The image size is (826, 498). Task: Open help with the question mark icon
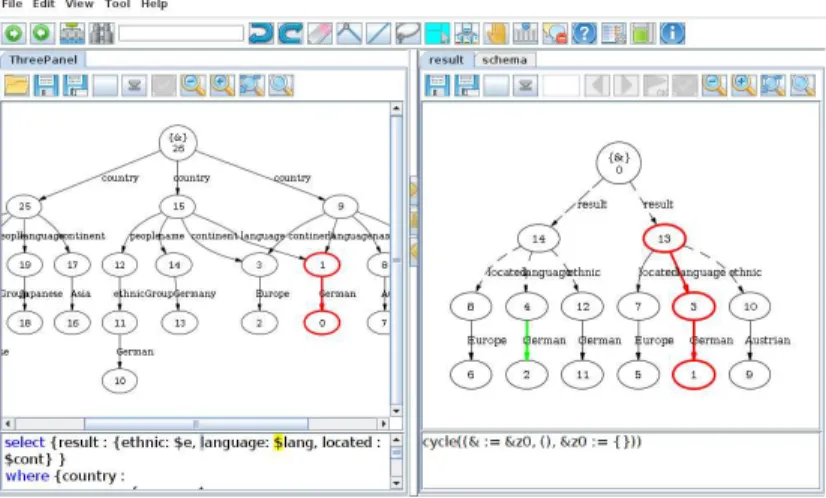584,33
